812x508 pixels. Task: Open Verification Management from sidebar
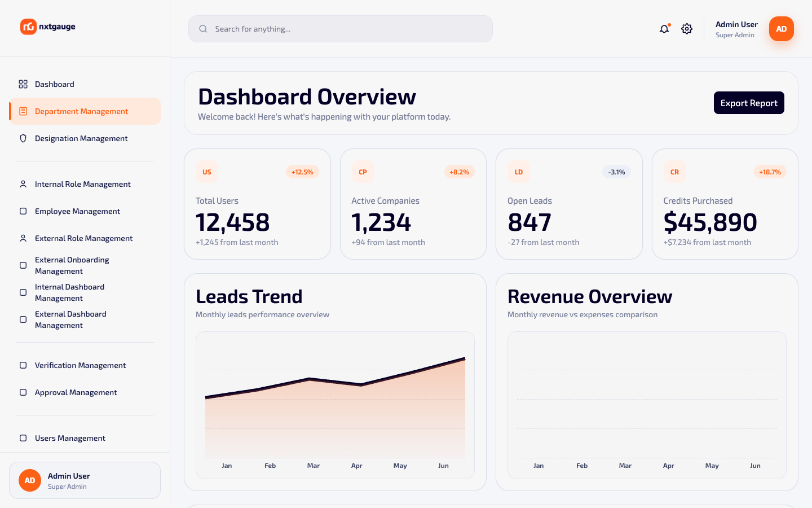[85, 365]
